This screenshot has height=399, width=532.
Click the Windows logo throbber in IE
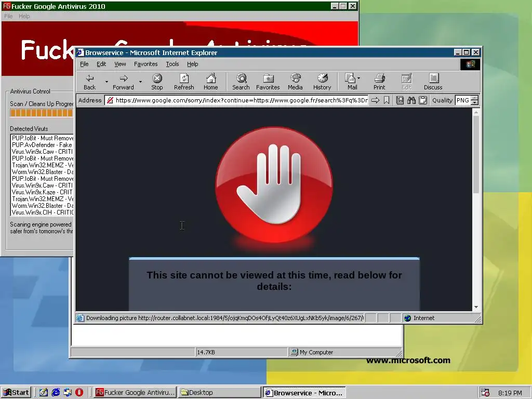click(470, 64)
